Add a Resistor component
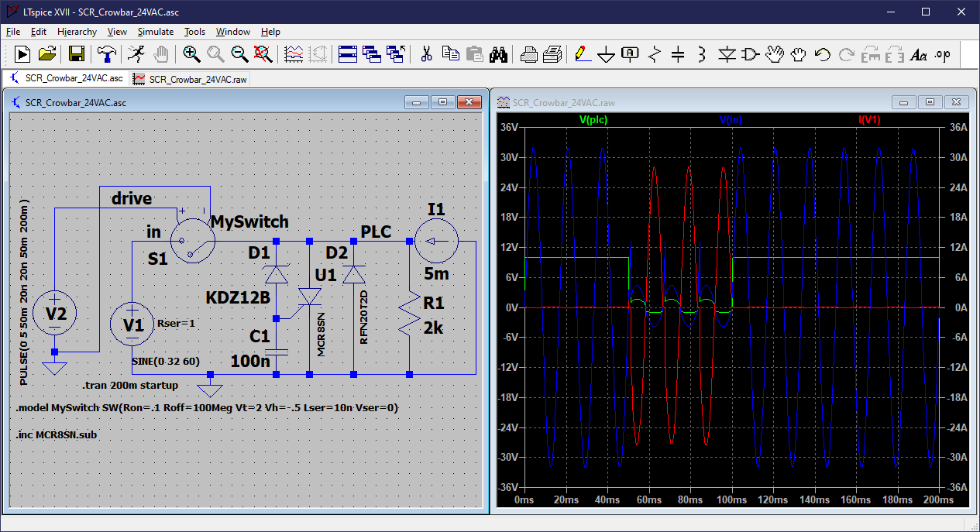 pyautogui.click(x=653, y=54)
